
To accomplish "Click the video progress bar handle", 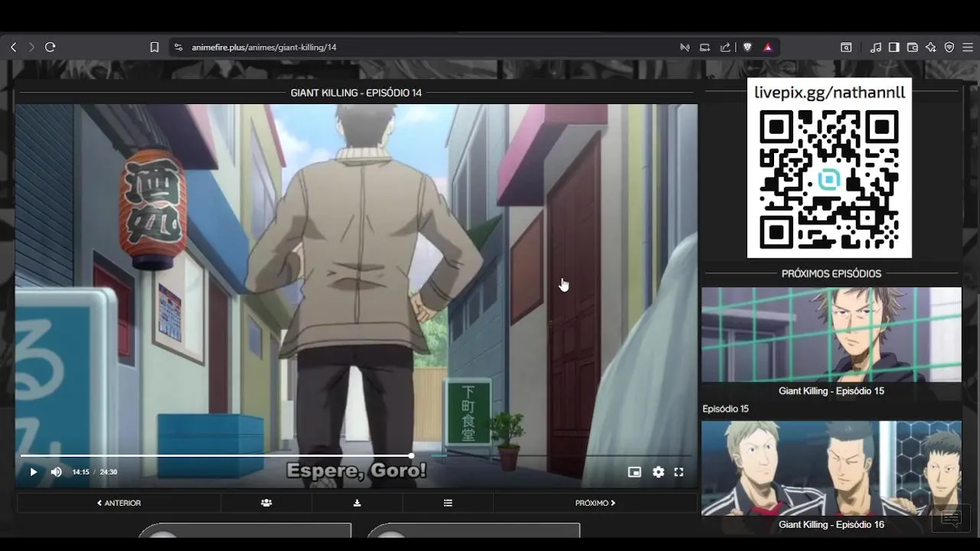I will 411,456.
